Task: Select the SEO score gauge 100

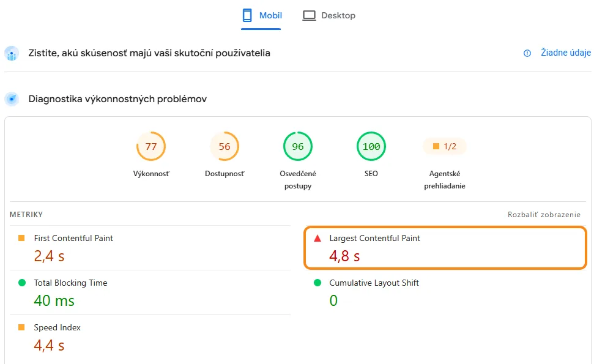Action: [x=371, y=146]
